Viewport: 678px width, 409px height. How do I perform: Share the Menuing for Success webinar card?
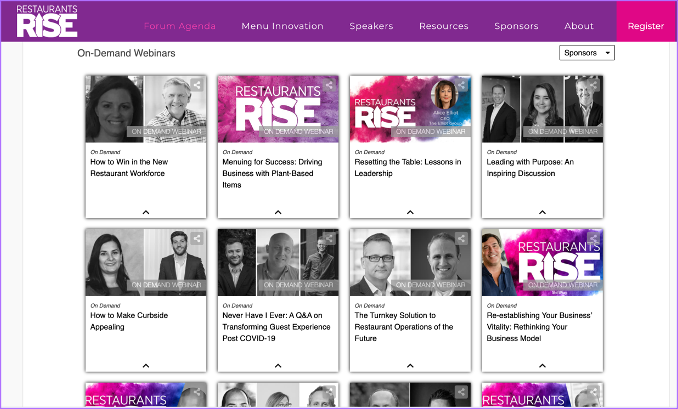click(329, 85)
